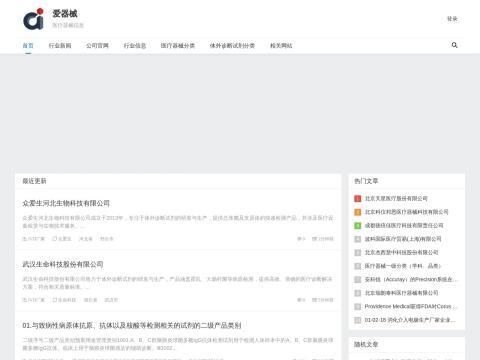Click the 热门文章 sidebar heading
Image resolution: width=480 pixels, height=360 pixels.
tap(366, 181)
